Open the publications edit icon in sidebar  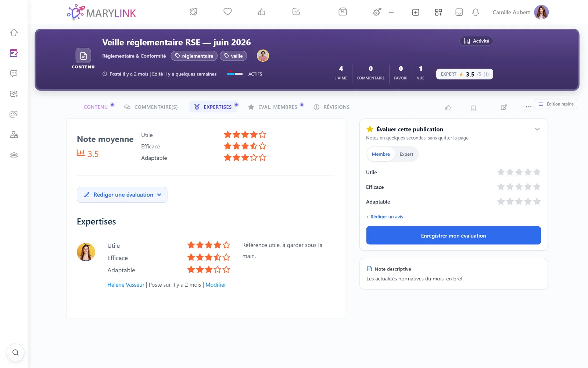(x=14, y=53)
